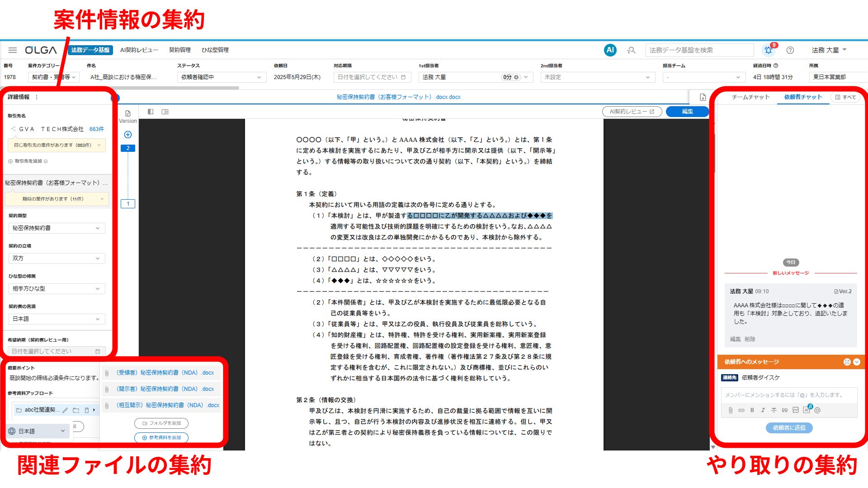The width and height of the screenshot is (868, 488).
Task: Click 編集 link under chat message
Action: (735, 339)
